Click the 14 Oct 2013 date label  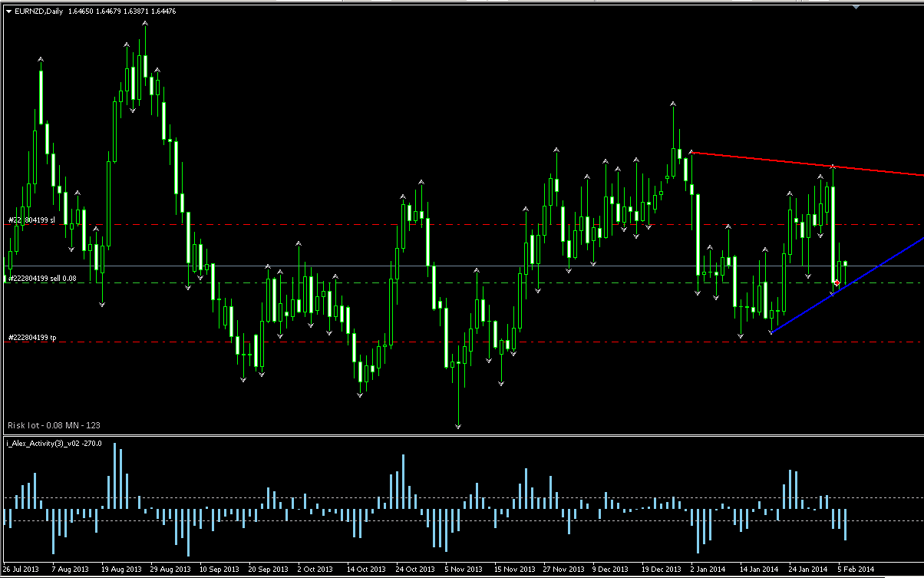pos(366,570)
